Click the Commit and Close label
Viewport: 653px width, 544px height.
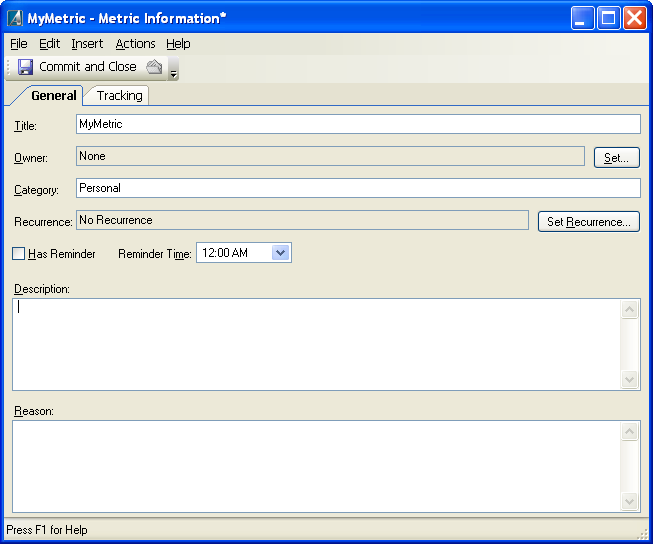[87, 67]
